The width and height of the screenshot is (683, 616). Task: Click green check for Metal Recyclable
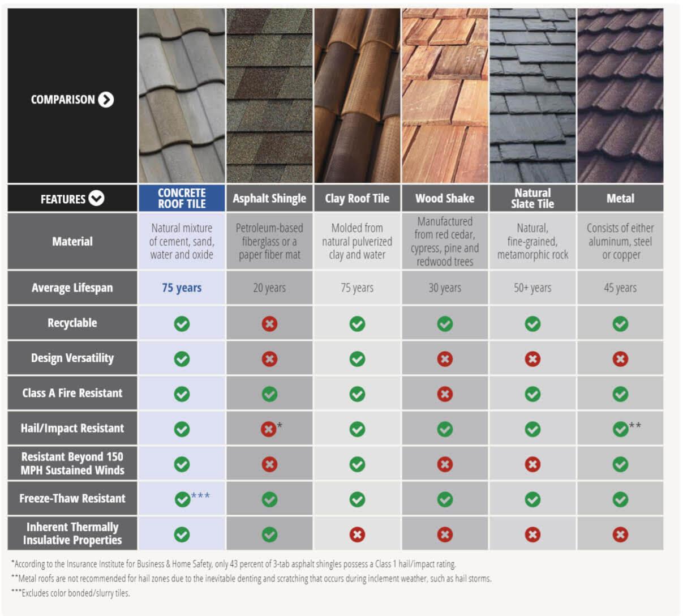point(620,324)
